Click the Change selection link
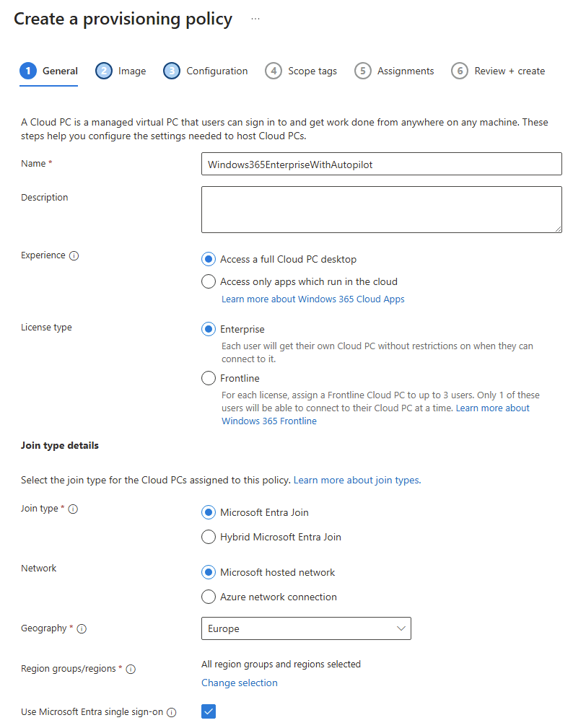This screenshot has width=573, height=728. click(x=239, y=683)
